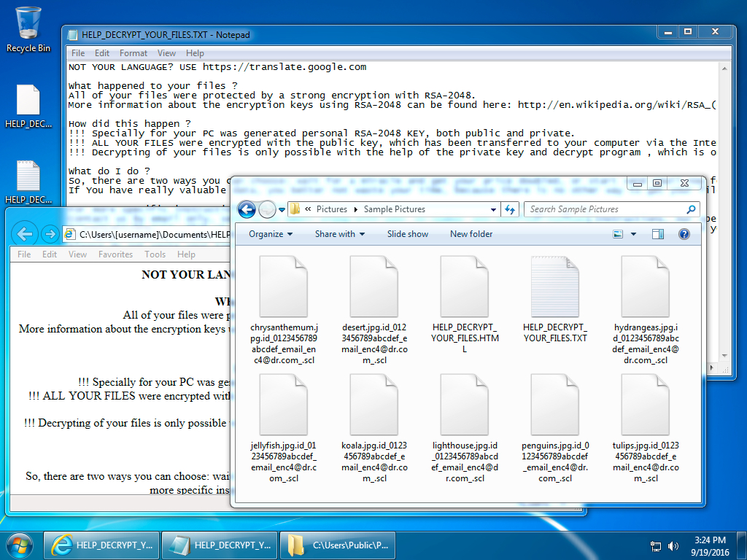Click the Sample Pictures breadcrumb
747x560 pixels.
[395, 209]
